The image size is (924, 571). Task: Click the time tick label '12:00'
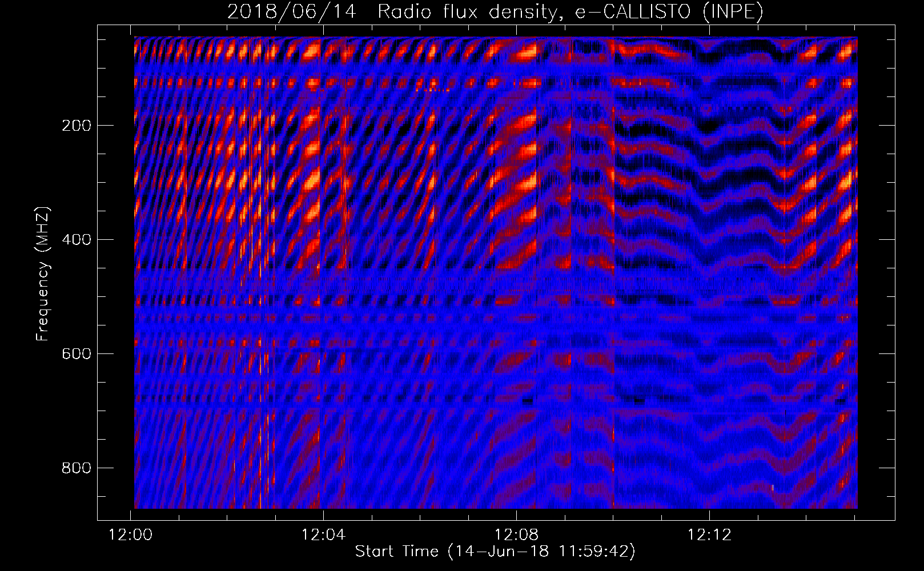pyautogui.click(x=131, y=535)
